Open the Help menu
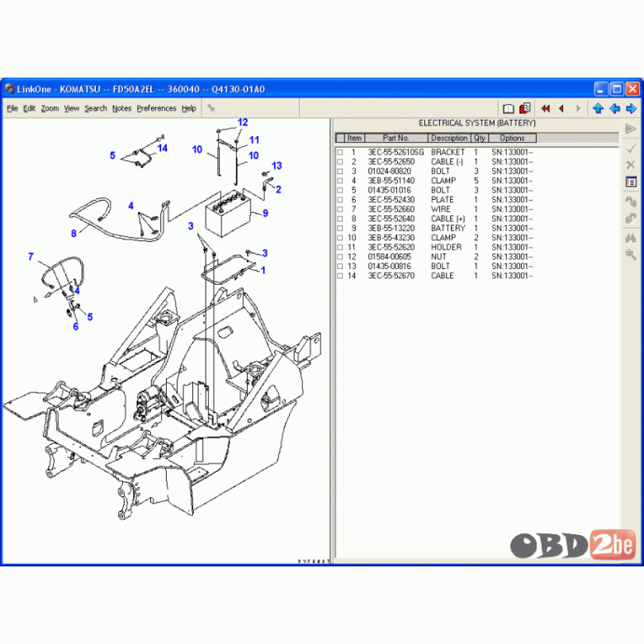Image resolution: width=644 pixels, height=644 pixels. 189,108
